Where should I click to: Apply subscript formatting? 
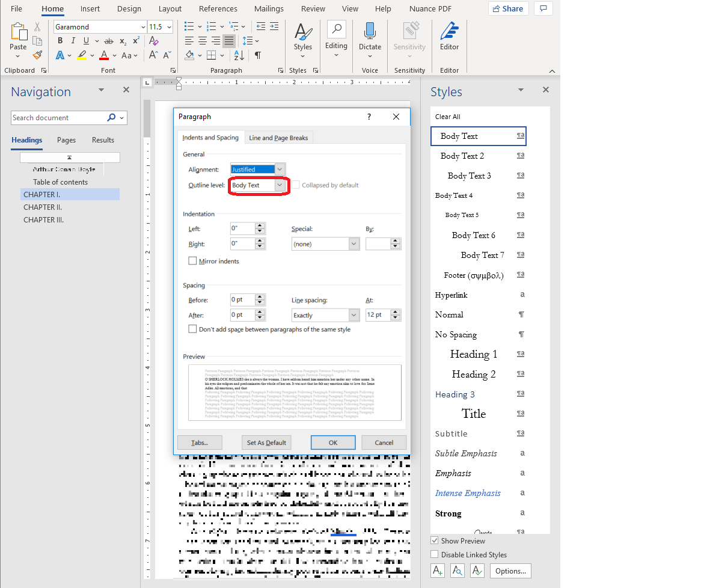click(121, 41)
